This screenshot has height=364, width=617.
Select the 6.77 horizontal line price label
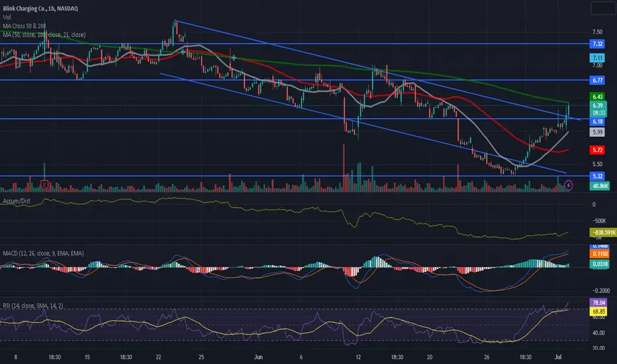click(x=597, y=80)
